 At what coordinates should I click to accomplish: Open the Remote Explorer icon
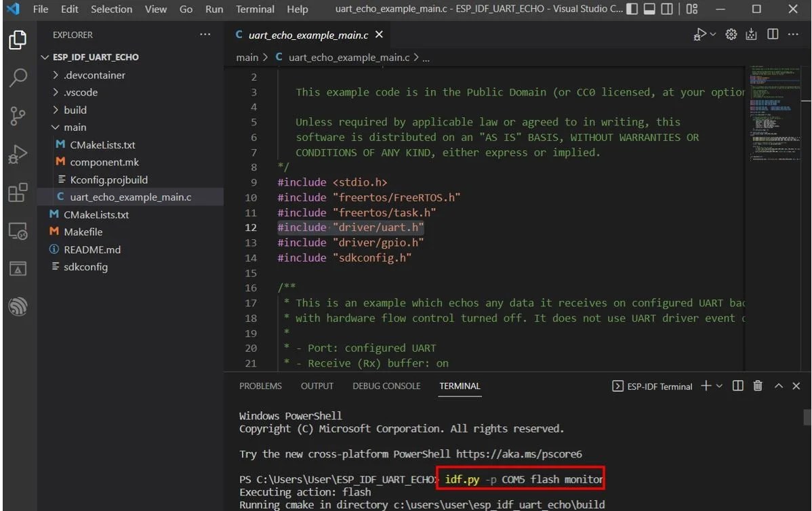(18, 230)
